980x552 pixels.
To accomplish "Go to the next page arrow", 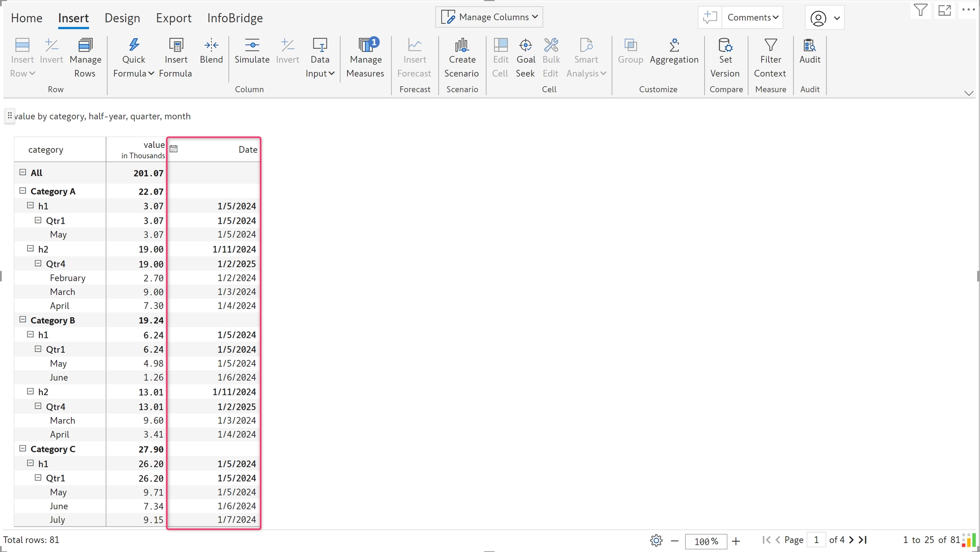I will tap(851, 540).
